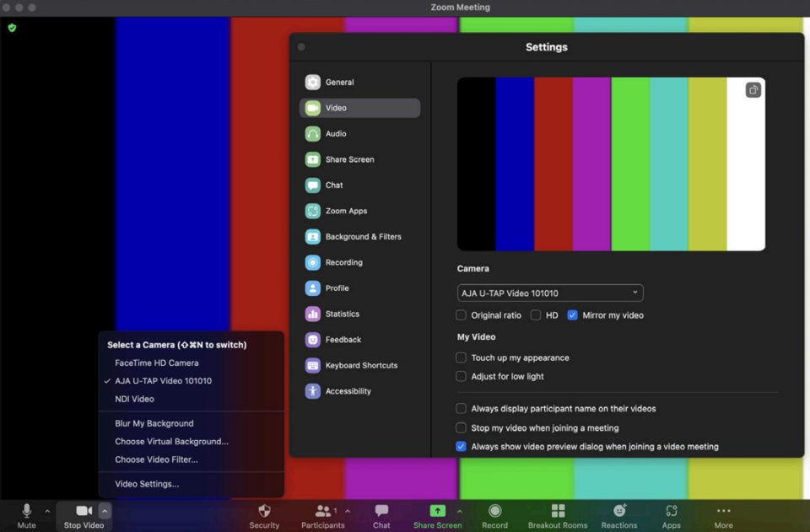Open the Security shield options
Viewport: 810px width, 532px height.
[x=264, y=511]
